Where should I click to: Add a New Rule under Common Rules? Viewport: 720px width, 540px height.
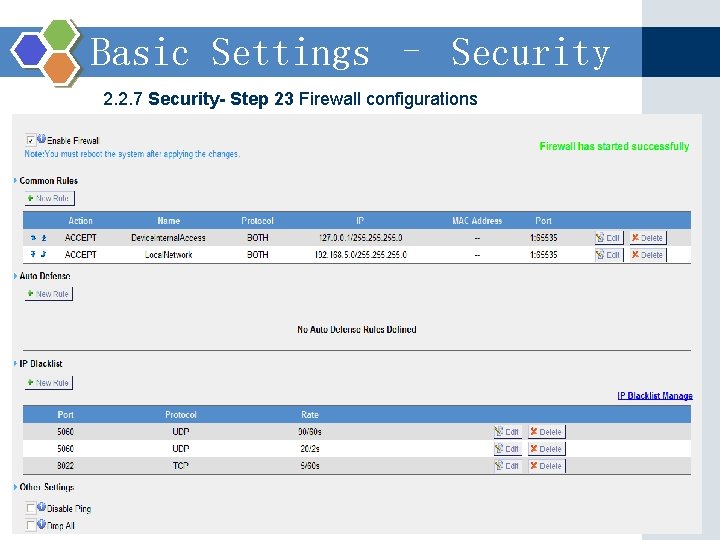(x=49, y=198)
